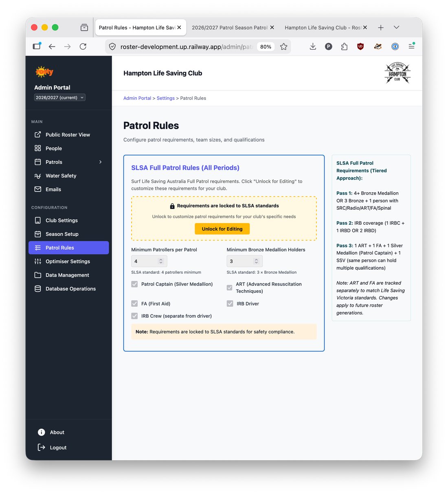
Task: Open the Database Operations icon item
Action: point(38,289)
